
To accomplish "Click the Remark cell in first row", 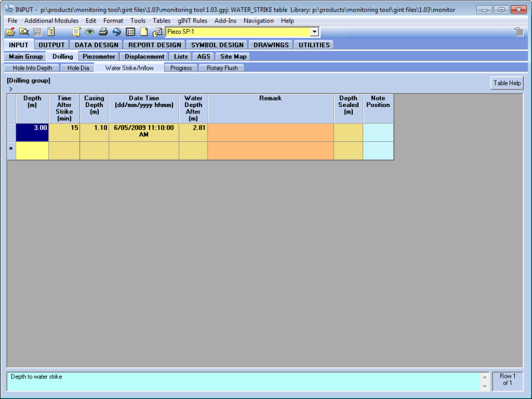I will [x=270, y=132].
